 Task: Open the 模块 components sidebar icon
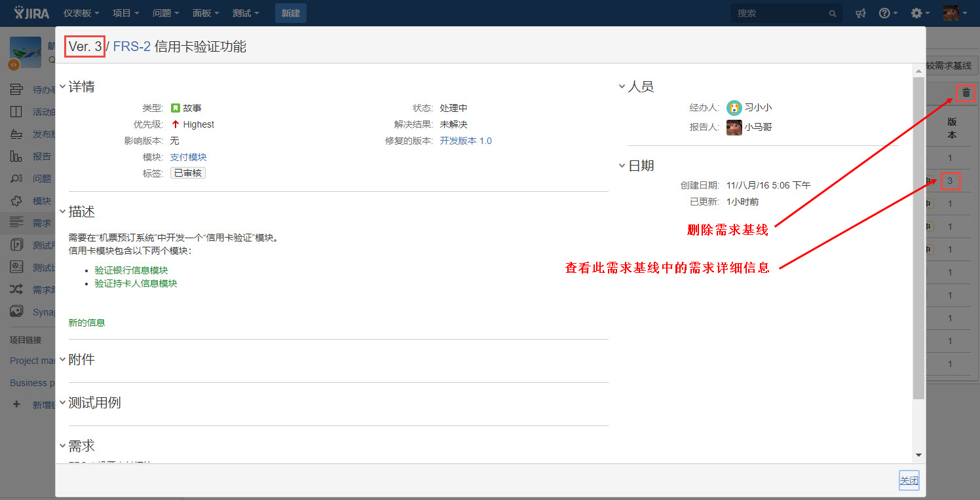[x=16, y=201]
